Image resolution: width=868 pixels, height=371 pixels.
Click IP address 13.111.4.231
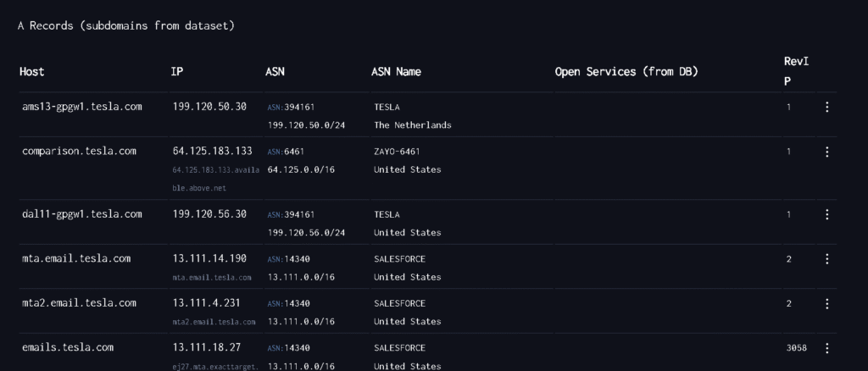click(207, 303)
